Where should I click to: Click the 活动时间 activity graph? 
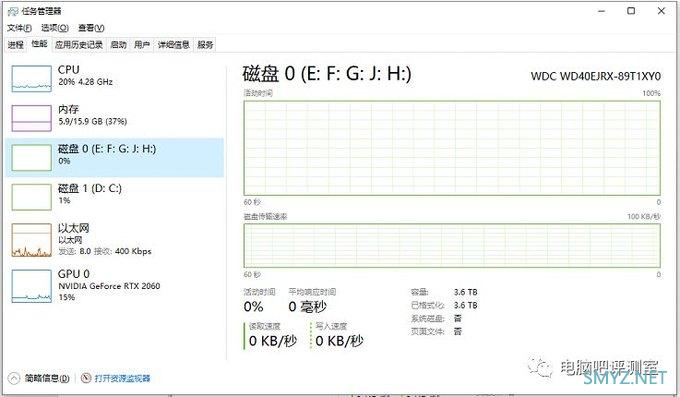[452, 148]
